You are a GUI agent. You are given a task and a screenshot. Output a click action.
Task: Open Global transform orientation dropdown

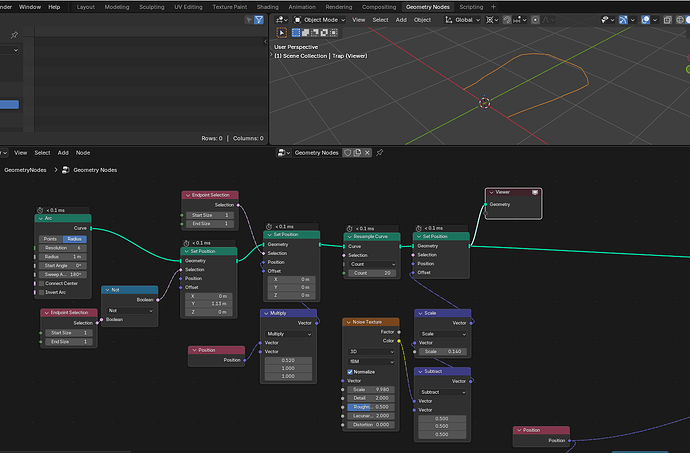[462, 20]
